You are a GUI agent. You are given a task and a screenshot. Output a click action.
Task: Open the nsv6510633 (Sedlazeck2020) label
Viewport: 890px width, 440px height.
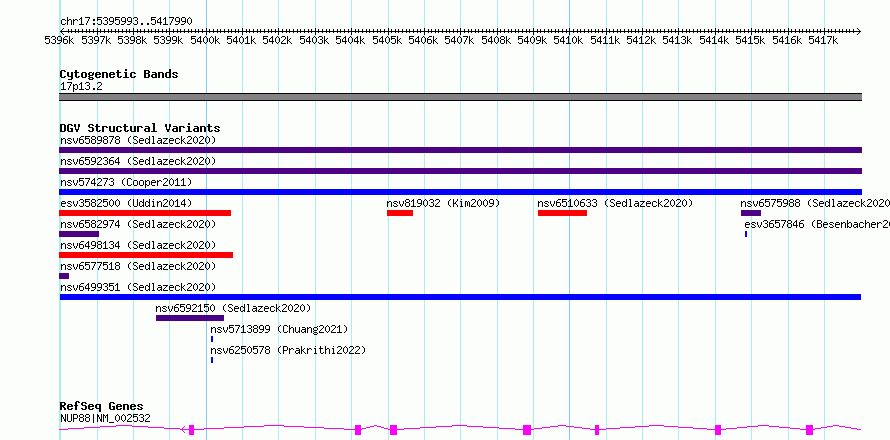click(615, 203)
